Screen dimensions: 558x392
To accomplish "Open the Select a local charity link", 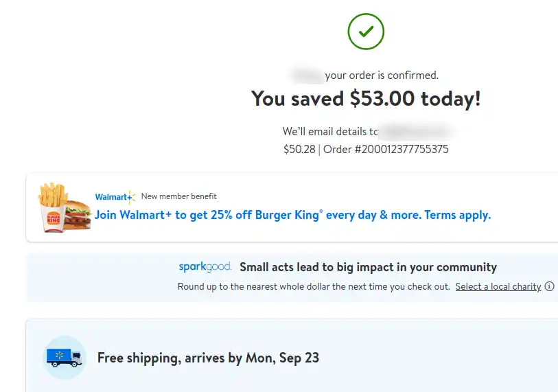I will (498, 286).
